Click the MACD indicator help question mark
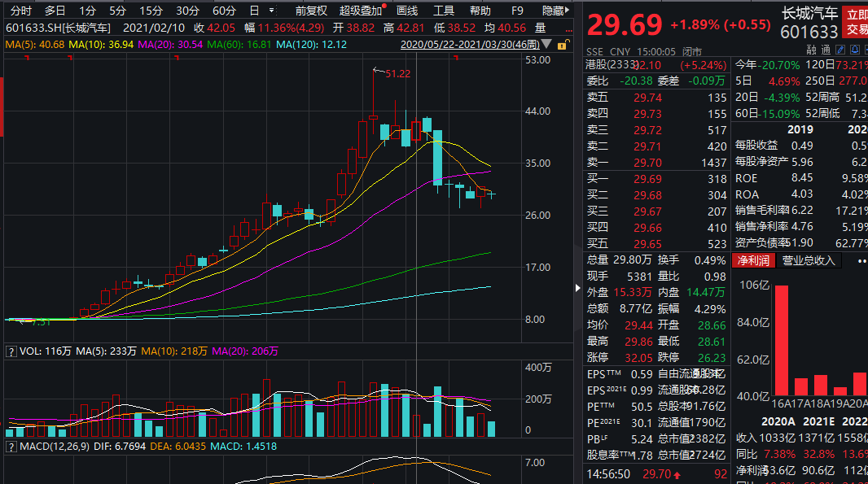 coord(11,447)
